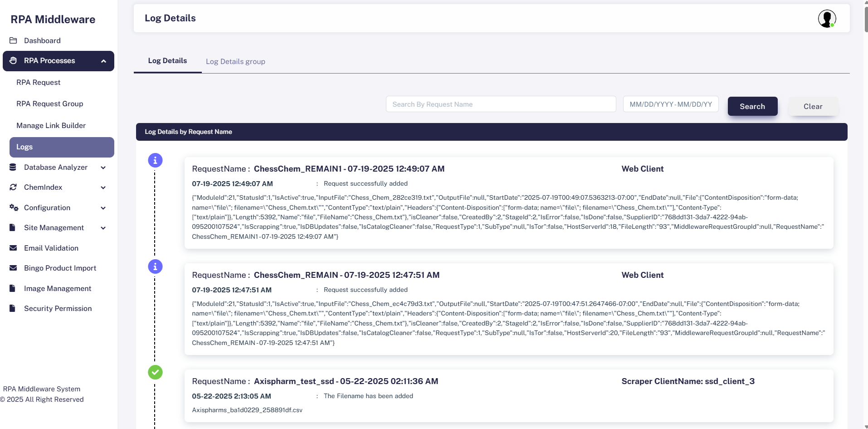Click the ChemIndex sync icon
The width and height of the screenshot is (868, 429).
point(13,187)
